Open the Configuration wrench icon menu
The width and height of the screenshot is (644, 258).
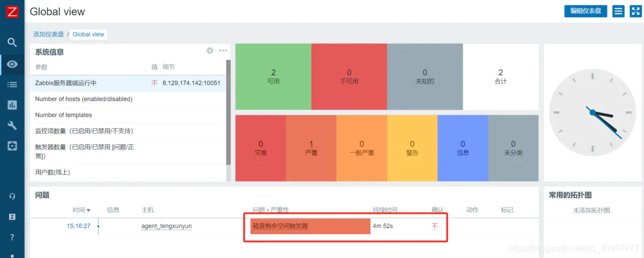click(12, 126)
